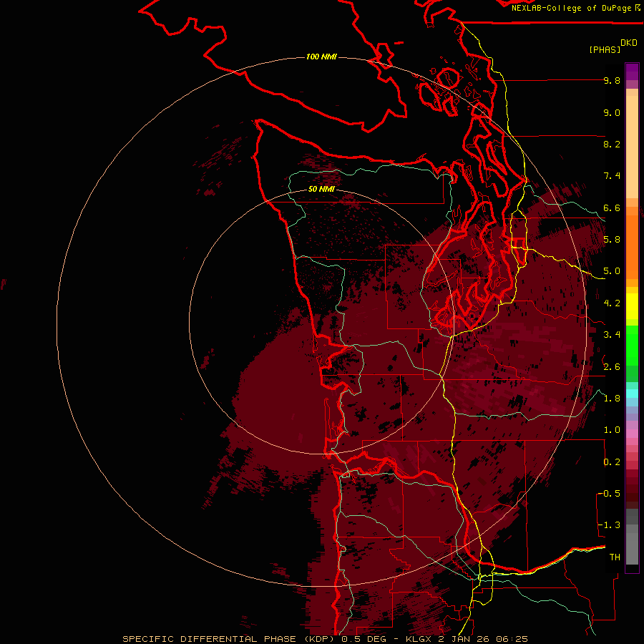The image size is (644, 644).
Task: Click the dark orange band in color bar
Action: click(632, 247)
